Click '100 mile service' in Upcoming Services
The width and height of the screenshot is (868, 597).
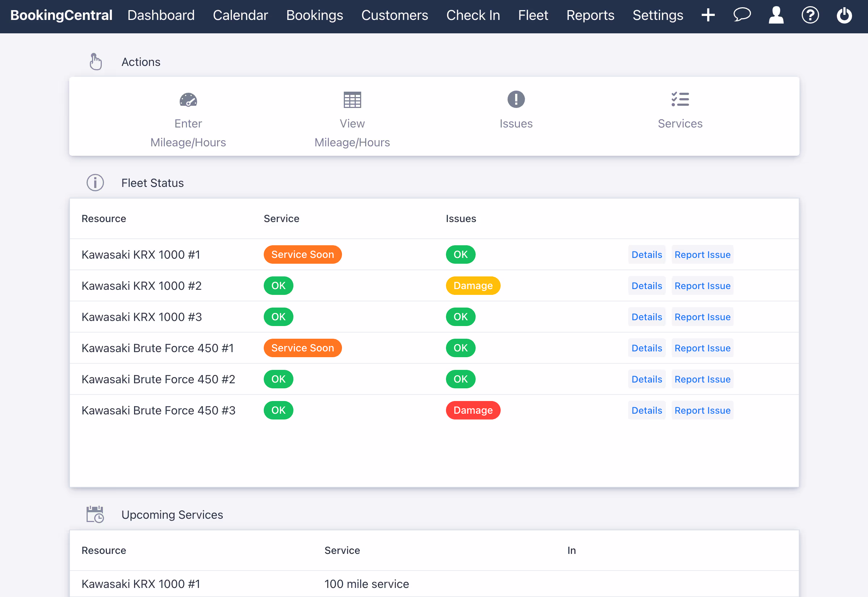point(367,584)
